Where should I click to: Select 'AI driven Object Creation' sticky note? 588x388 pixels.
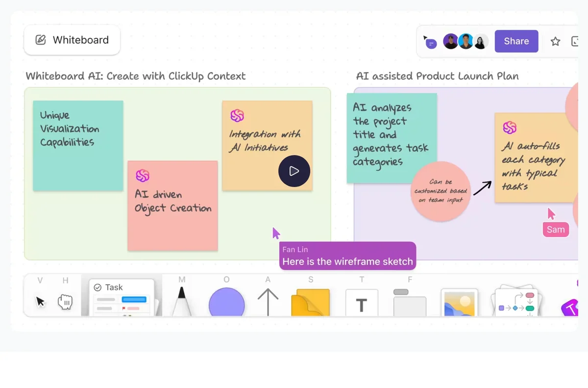coord(172,206)
